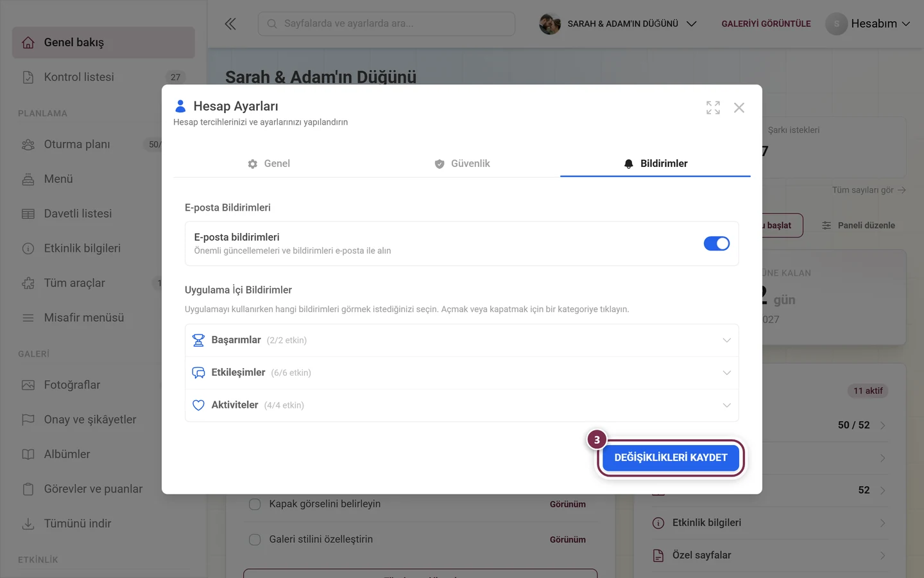Viewport: 924px width, 578px height.
Task: Select the Bildirimler tab
Action: pos(655,164)
